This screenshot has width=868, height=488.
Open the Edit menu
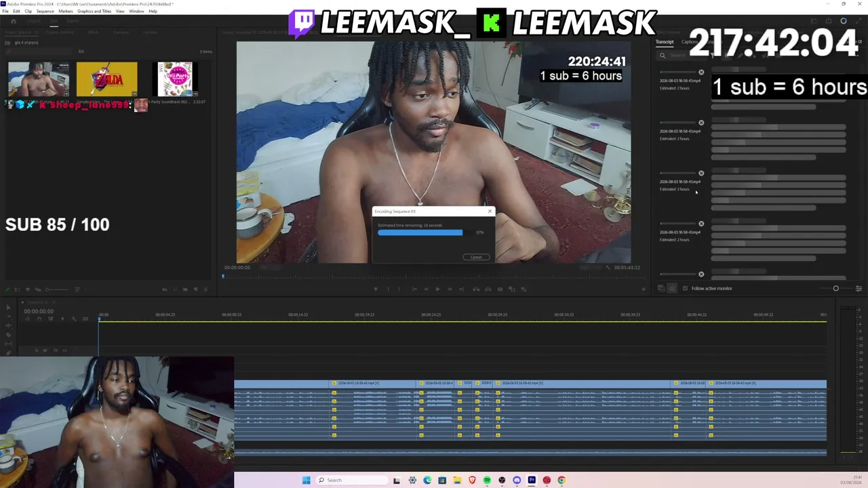point(16,12)
